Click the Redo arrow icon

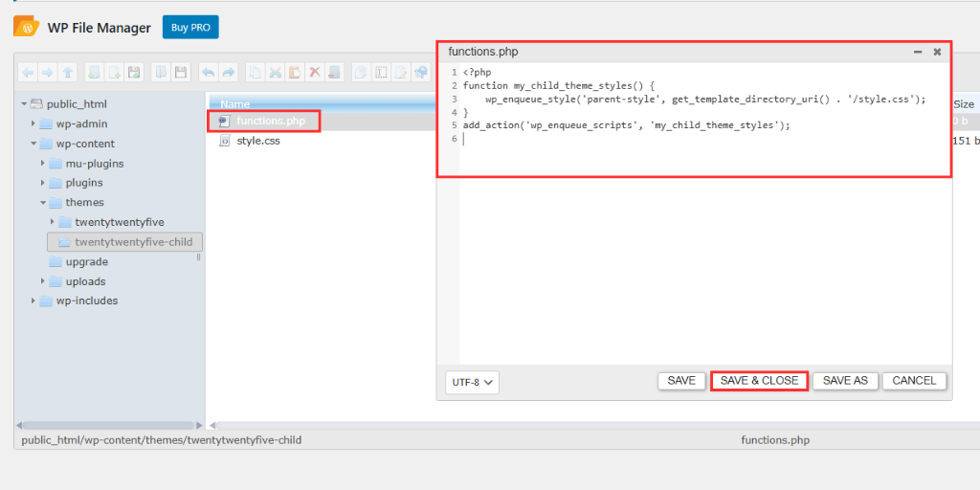(228, 73)
